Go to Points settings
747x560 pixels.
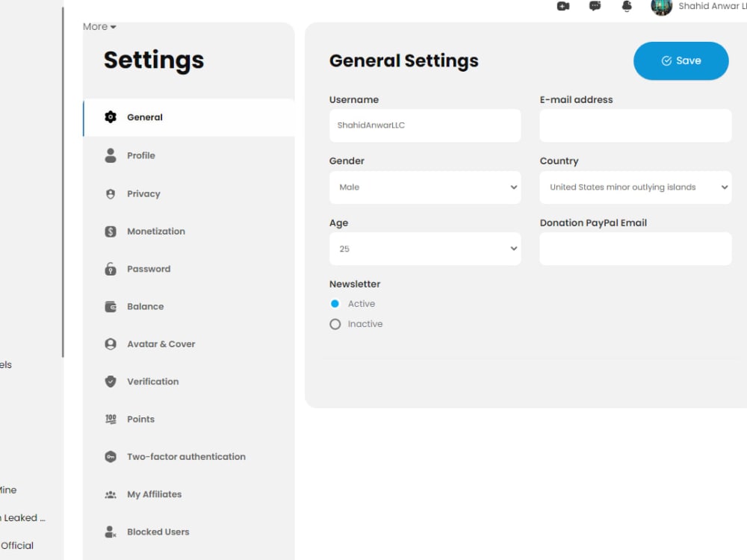tap(189, 420)
